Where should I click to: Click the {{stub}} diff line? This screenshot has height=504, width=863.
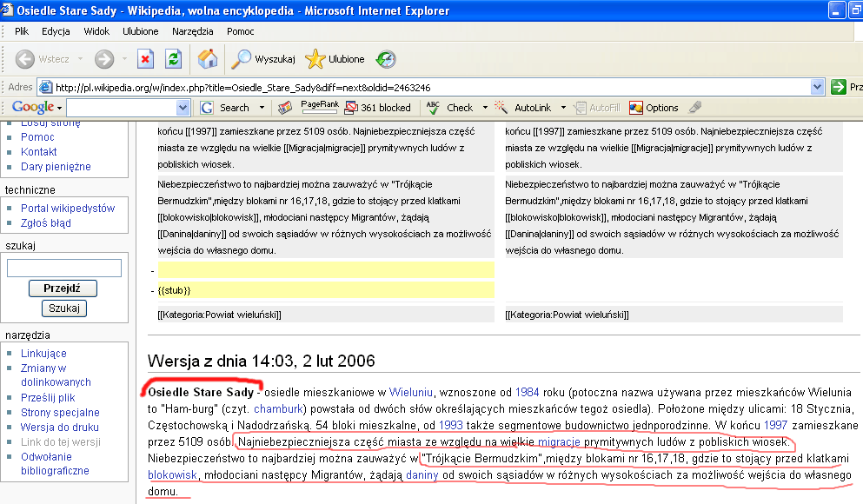(326, 290)
